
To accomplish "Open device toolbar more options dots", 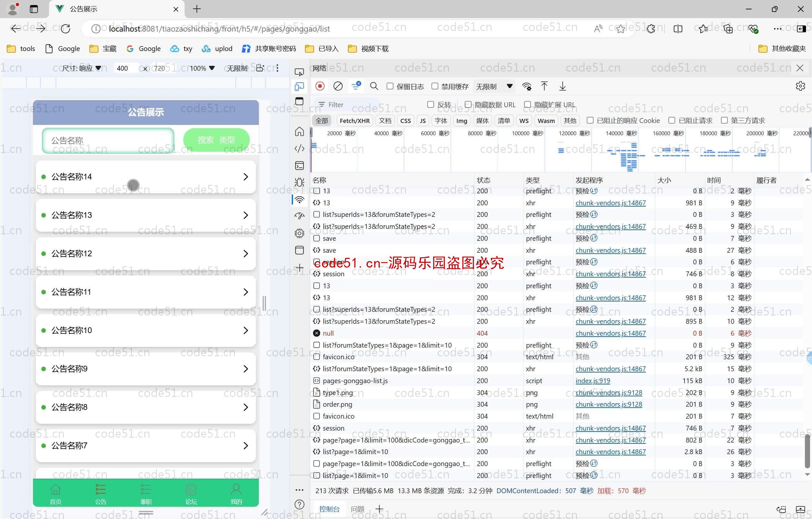I will click(278, 68).
